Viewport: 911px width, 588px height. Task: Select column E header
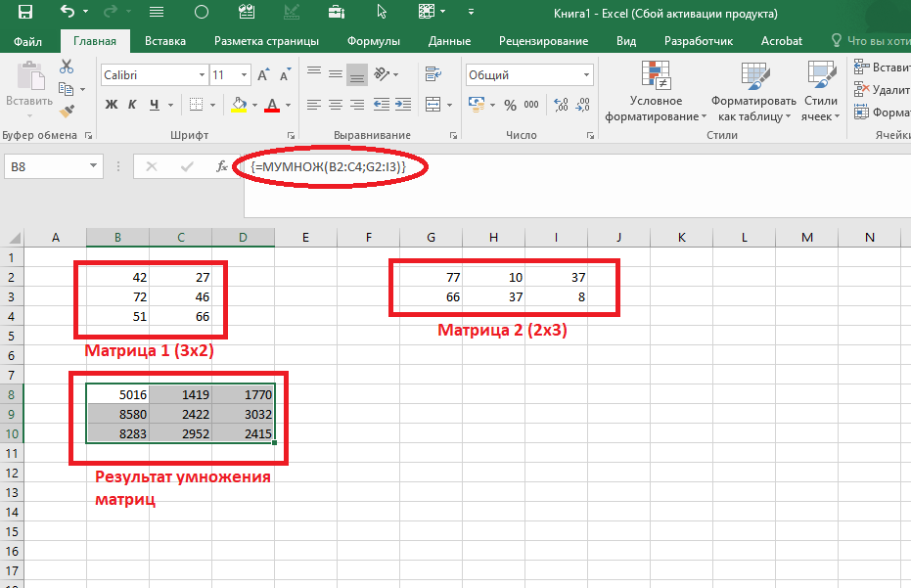[305, 237]
